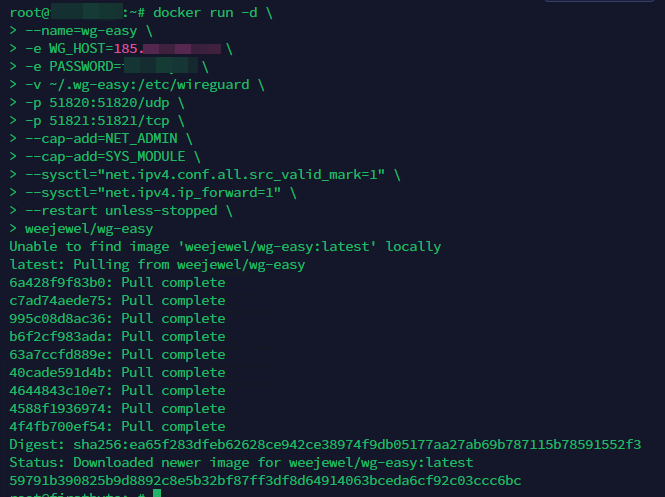Click the sha256 digest hash

[357, 444]
